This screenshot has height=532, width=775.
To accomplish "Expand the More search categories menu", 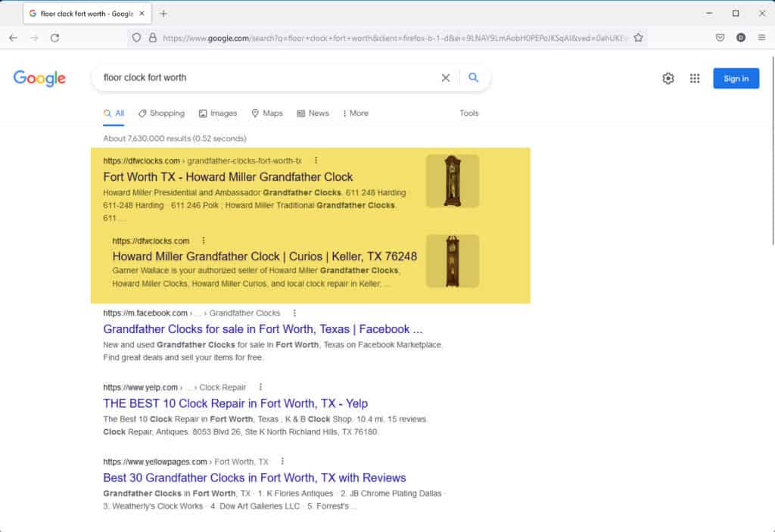I will pos(356,114).
